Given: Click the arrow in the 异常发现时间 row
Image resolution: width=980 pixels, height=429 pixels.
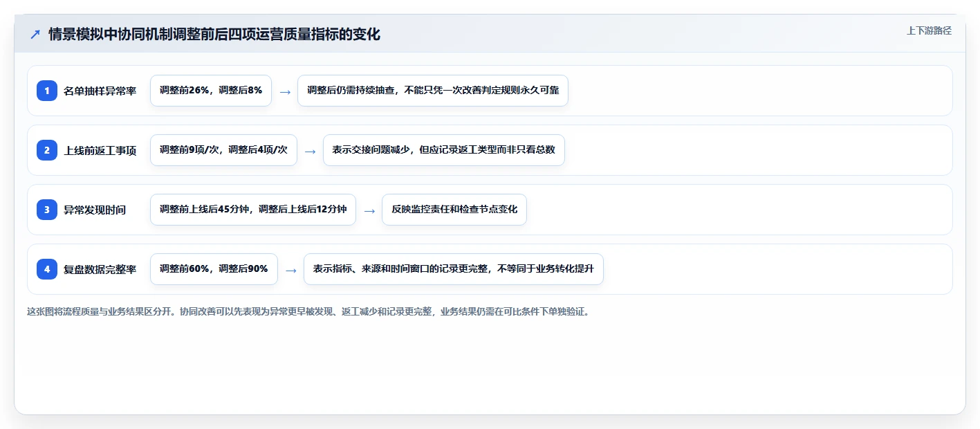Looking at the screenshot, I should [369, 210].
